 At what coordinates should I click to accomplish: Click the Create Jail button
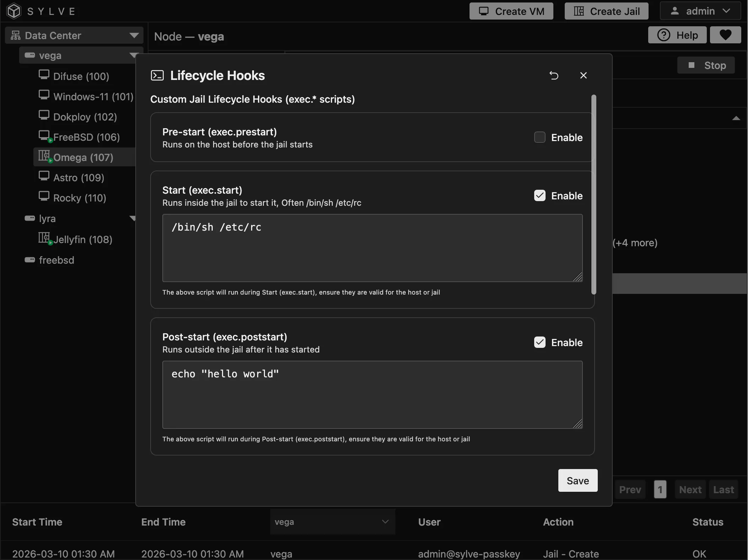pyautogui.click(x=606, y=11)
